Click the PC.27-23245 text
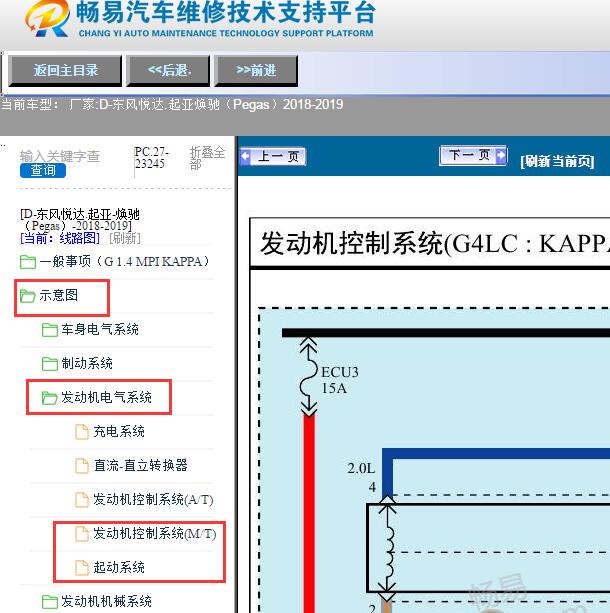610x613 pixels. (151, 158)
